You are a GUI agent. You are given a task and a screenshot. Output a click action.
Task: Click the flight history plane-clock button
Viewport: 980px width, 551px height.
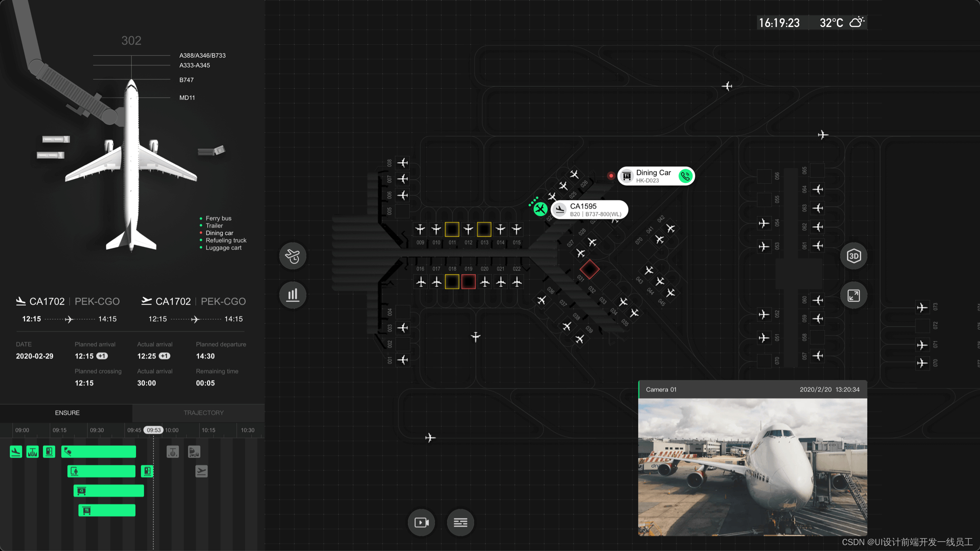click(292, 256)
